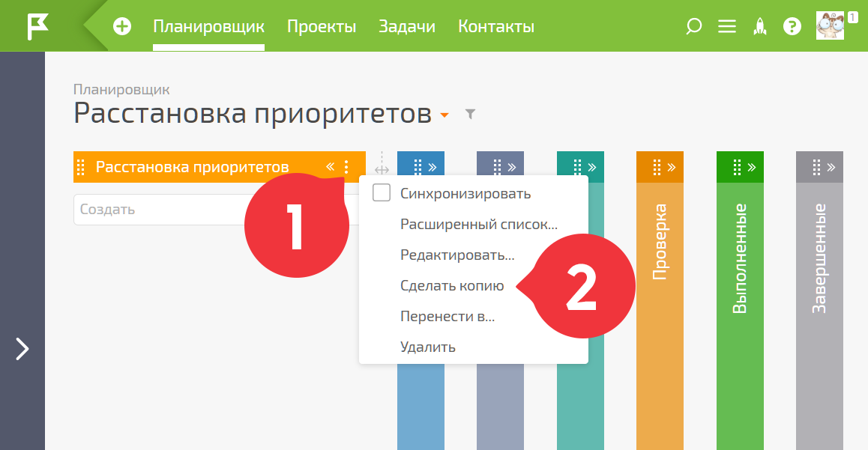868x450 pixels.
Task: Click the drag handle on the slate-gray column
Action: tap(497, 167)
